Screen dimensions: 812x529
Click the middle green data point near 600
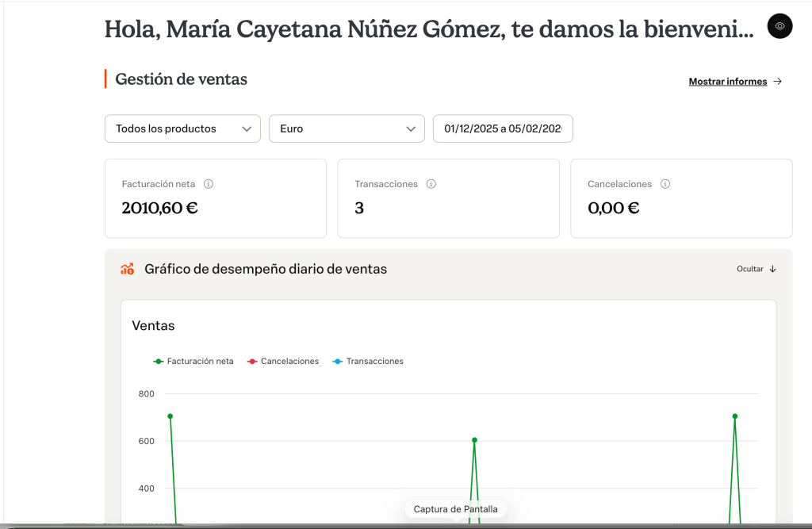point(474,440)
